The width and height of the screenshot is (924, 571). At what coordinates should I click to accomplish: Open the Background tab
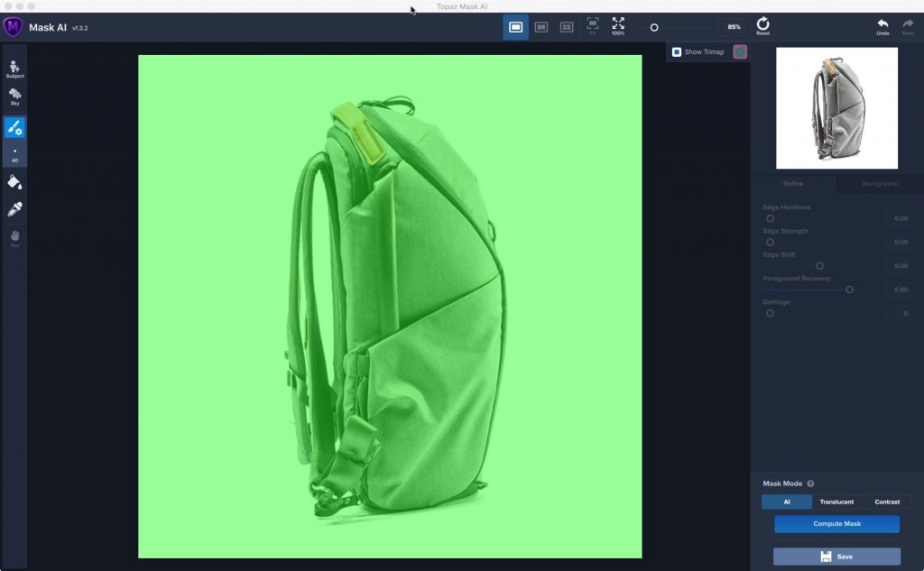click(881, 184)
